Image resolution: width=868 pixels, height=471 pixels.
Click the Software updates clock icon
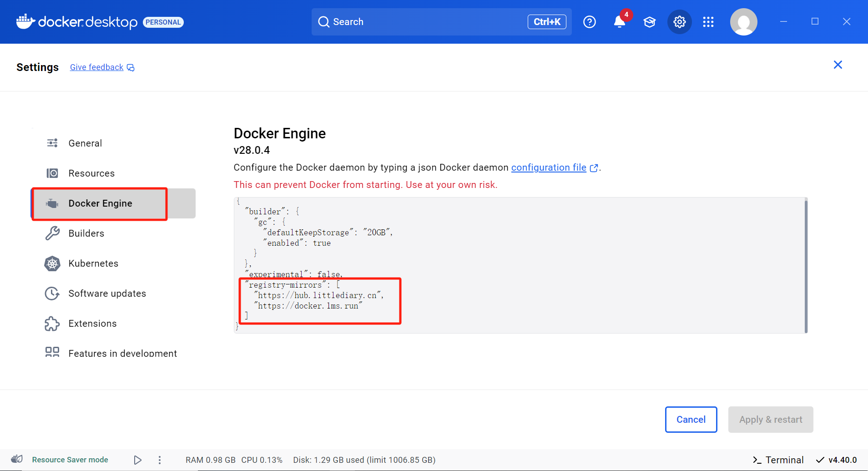tap(52, 294)
